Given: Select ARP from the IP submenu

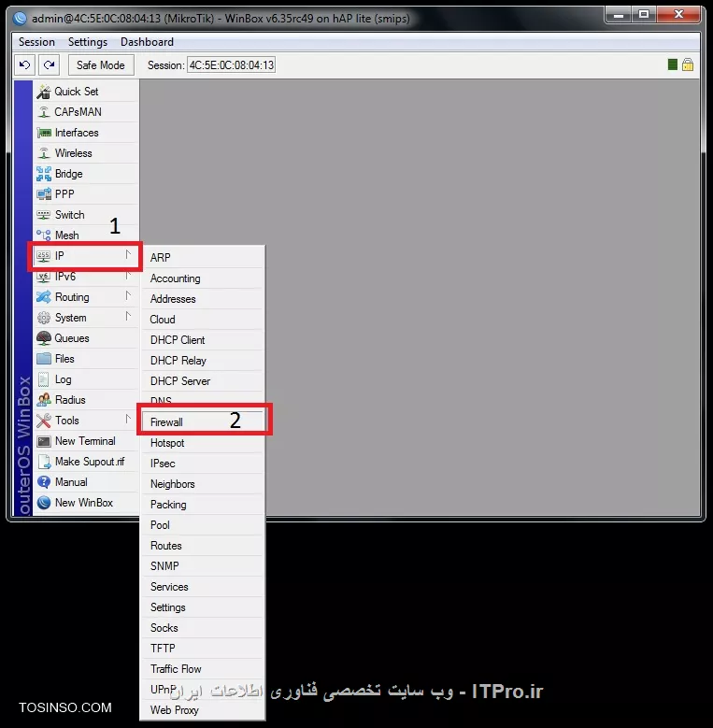Looking at the screenshot, I should click(203, 257).
